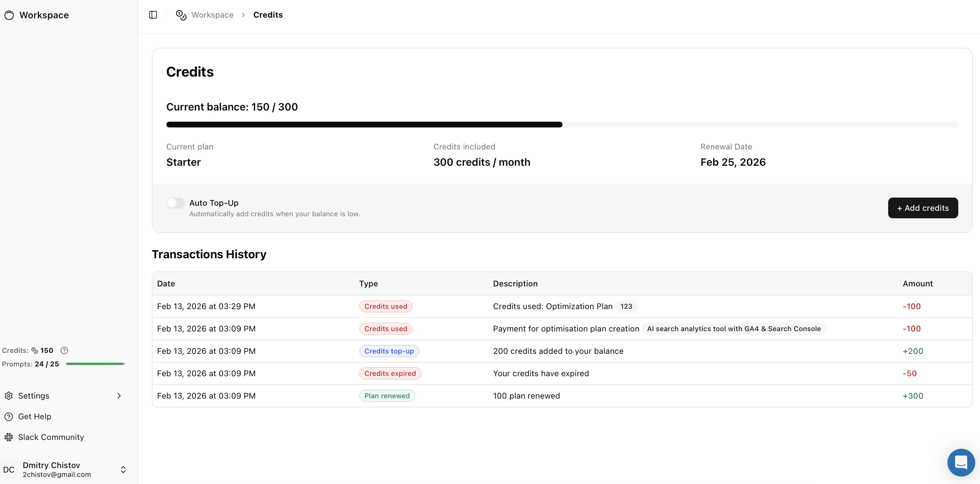The width and height of the screenshot is (980, 484).
Task: Click the Settings gear icon
Action: tap(9, 395)
